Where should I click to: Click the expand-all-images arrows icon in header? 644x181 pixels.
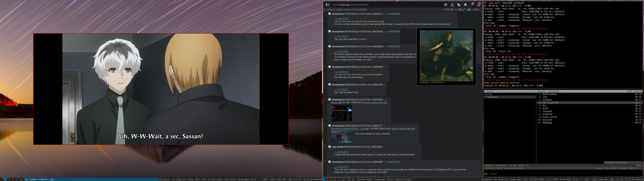click(x=464, y=10)
